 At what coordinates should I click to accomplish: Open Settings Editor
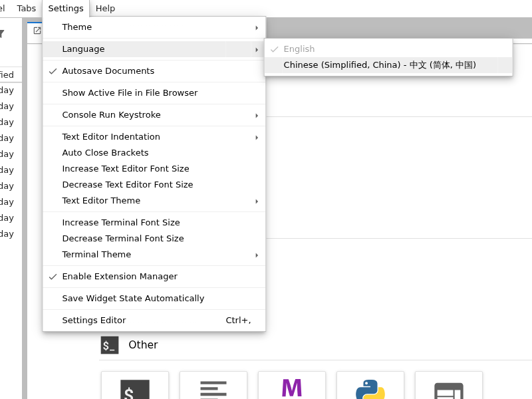[x=154, y=321]
